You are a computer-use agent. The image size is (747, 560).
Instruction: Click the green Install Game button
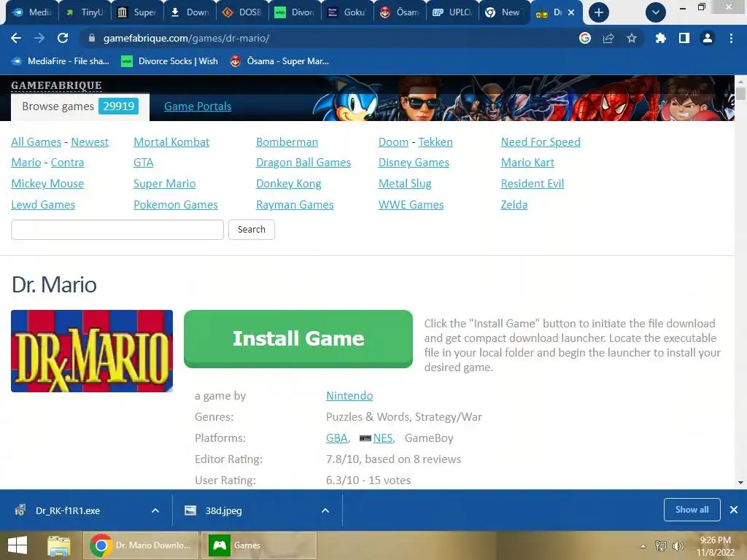coord(298,338)
